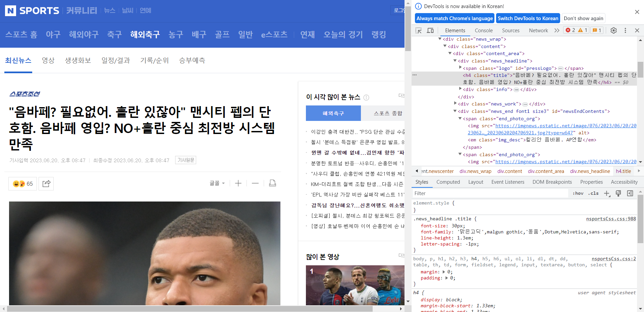Toggle rendering emulations paintbrush icon
The width and height of the screenshot is (644, 312).
click(618, 193)
